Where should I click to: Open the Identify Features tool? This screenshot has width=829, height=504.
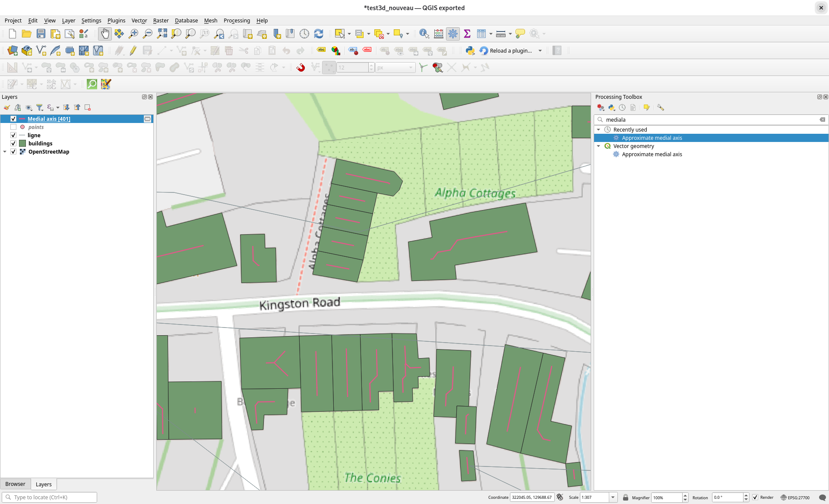click(x=424, y=34)
